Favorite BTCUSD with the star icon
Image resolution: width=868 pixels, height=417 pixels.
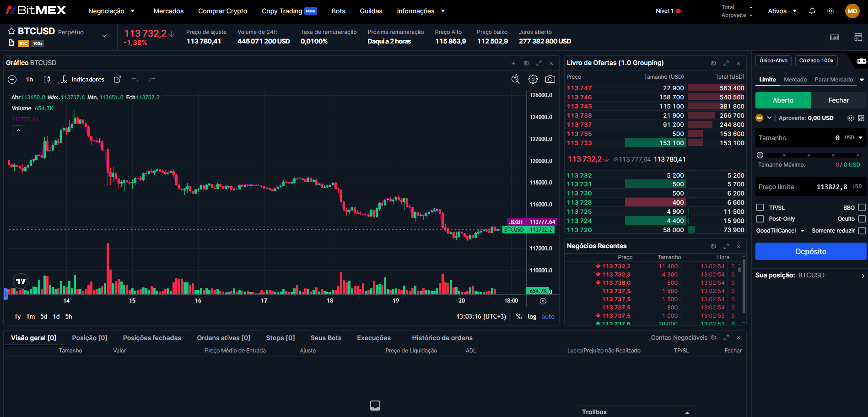(11, 31)
